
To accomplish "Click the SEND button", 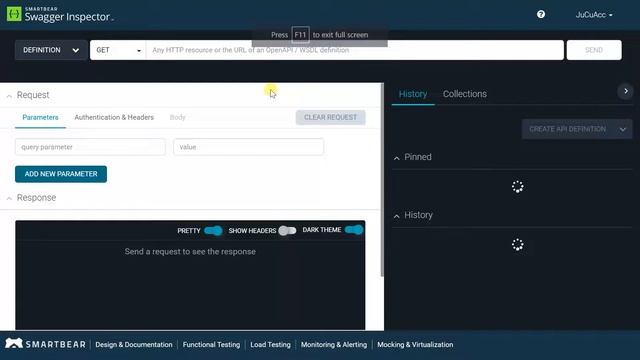I will 594,50.
